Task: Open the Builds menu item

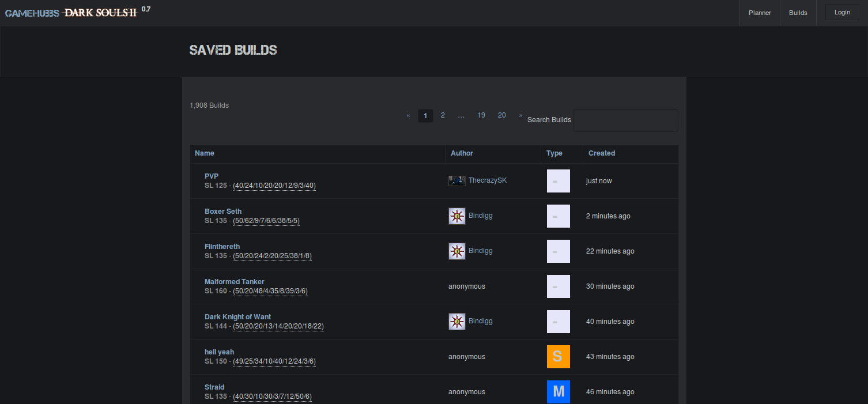Action: point(798,13)
